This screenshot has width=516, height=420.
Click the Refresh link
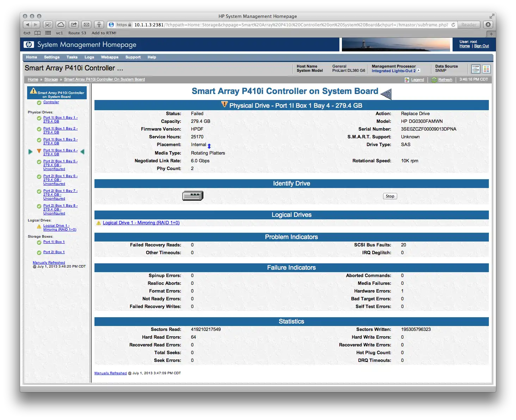click(445, 80)
